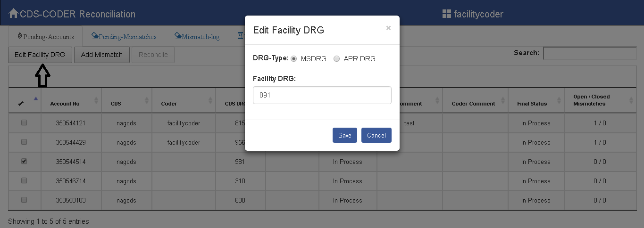Click the Edit Facility DRG toolbar button

40,55
